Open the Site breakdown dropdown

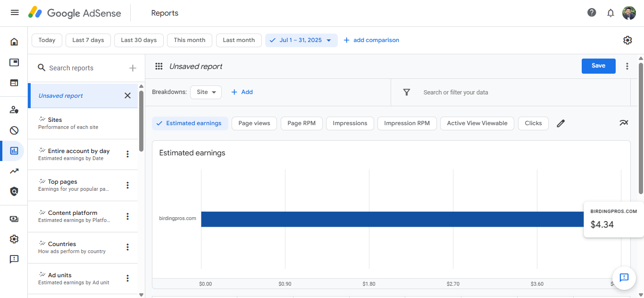point(206,92)
